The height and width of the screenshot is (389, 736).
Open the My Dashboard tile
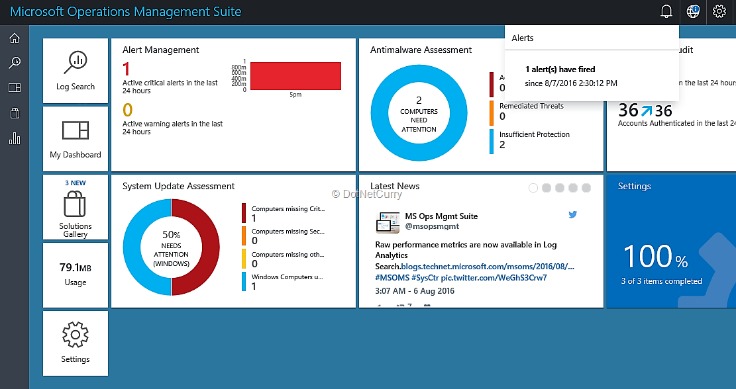[76, 139]
